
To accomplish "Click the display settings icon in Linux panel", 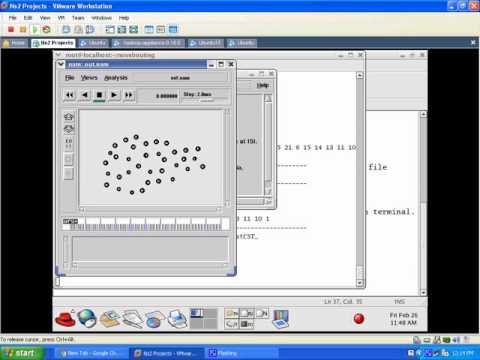I will 280,319.
